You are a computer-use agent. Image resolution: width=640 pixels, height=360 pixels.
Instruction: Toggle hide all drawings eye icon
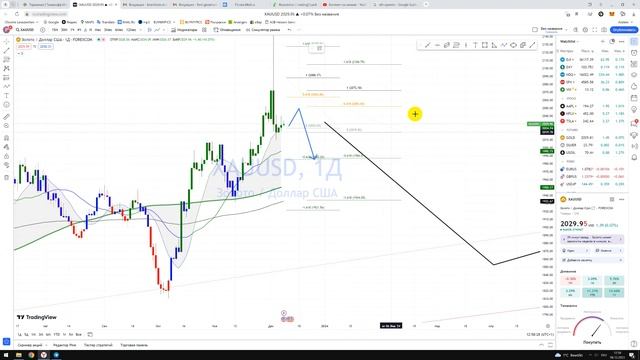click(7, 165)
